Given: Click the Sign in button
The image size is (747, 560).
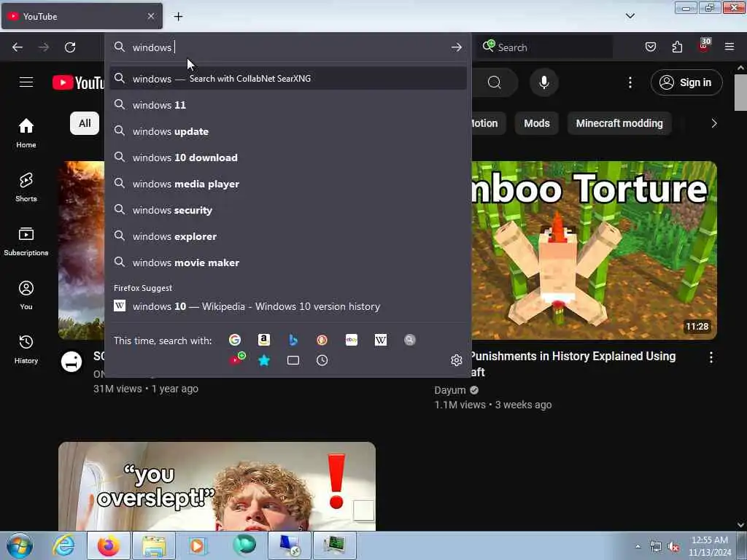Looking at the screenshot, I should pos(686,82).
